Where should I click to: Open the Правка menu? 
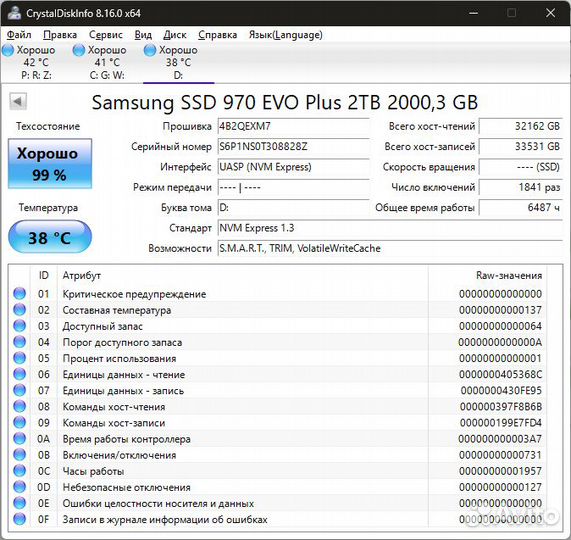60,35
